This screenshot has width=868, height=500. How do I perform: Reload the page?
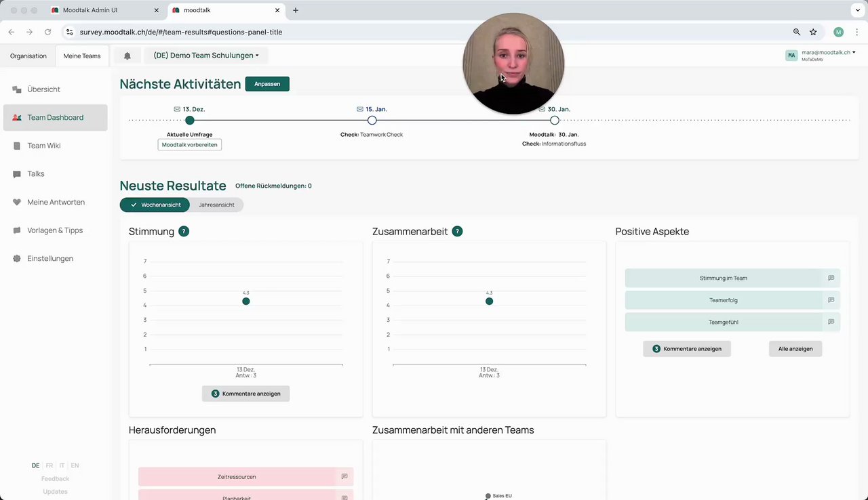47,32
